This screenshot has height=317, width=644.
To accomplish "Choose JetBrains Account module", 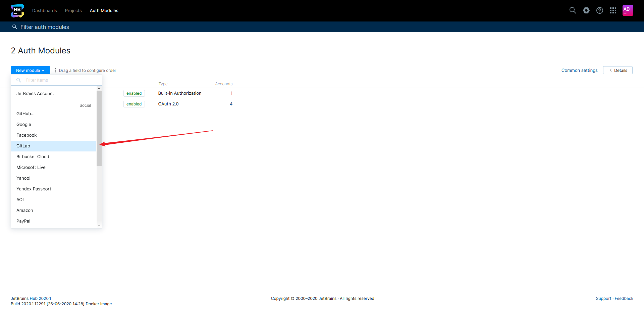I will coord(54,93).
